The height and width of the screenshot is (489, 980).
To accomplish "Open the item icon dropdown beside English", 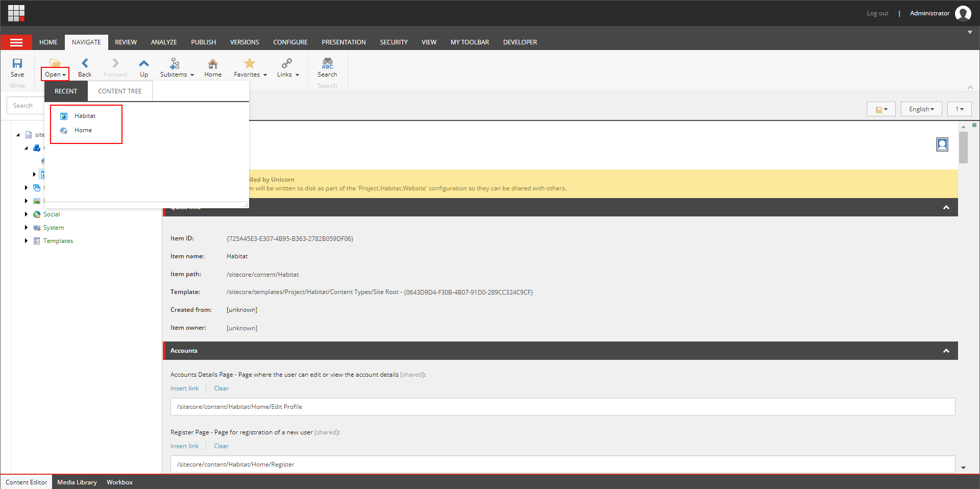I will [x=881, y=109].
